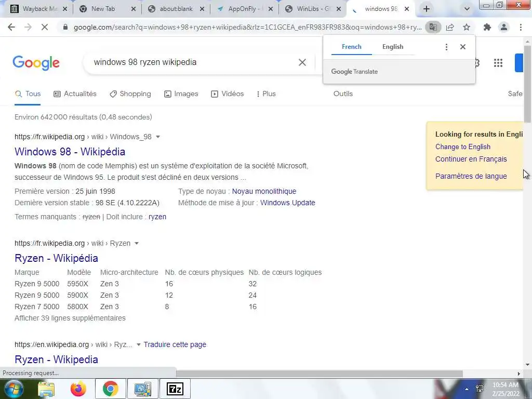
Task: Click the 5950X model cell
Action: 78,284
